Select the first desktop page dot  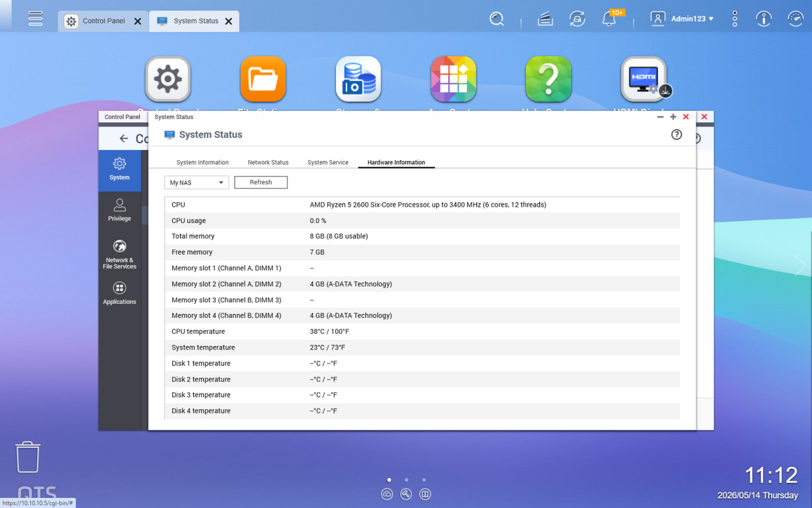pos(389,480)
